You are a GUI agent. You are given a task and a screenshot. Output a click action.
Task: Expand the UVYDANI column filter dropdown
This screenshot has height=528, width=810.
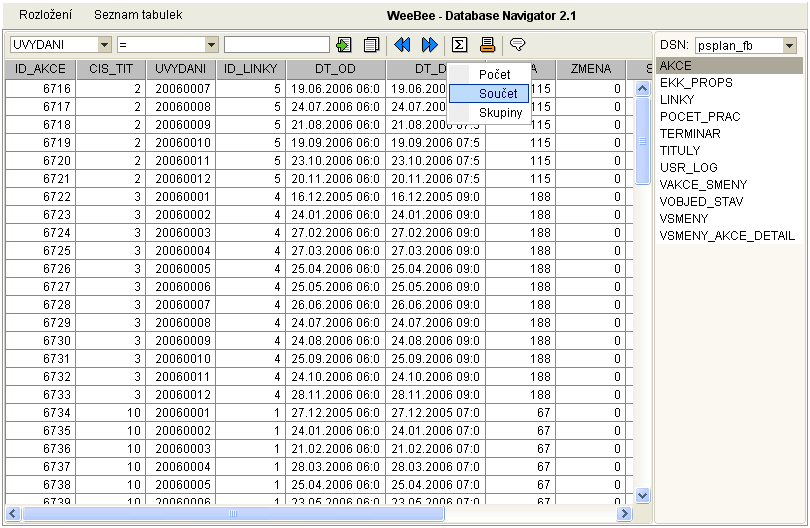105,45
